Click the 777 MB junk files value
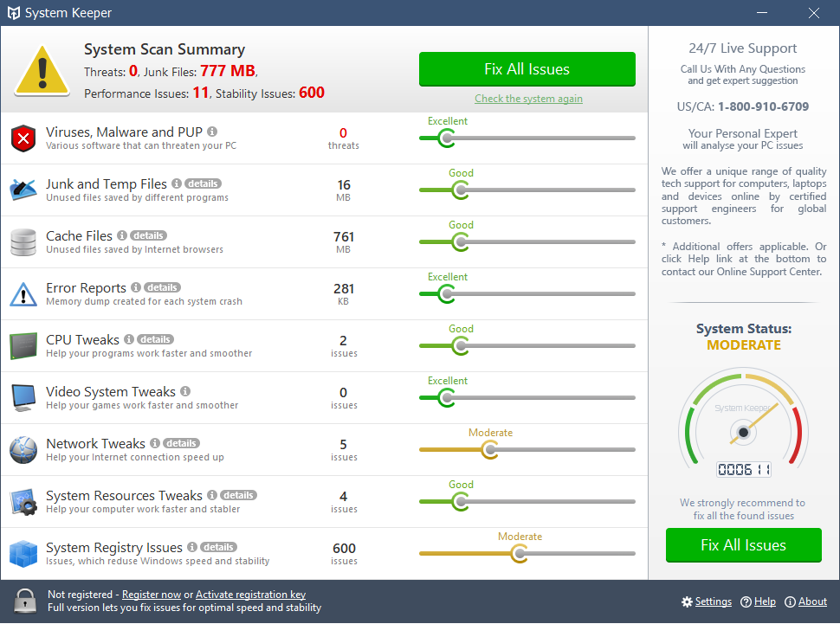 click(228, 71)
